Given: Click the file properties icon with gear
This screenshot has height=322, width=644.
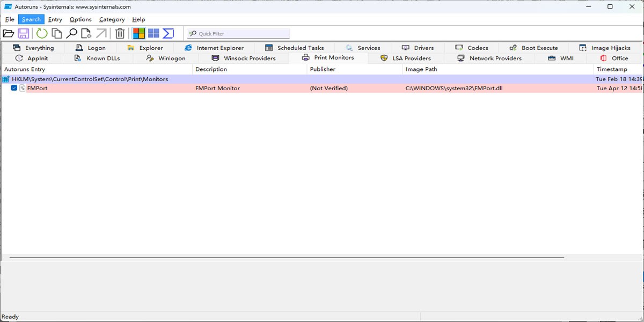Looking at the screenshot, I should 86,33.
